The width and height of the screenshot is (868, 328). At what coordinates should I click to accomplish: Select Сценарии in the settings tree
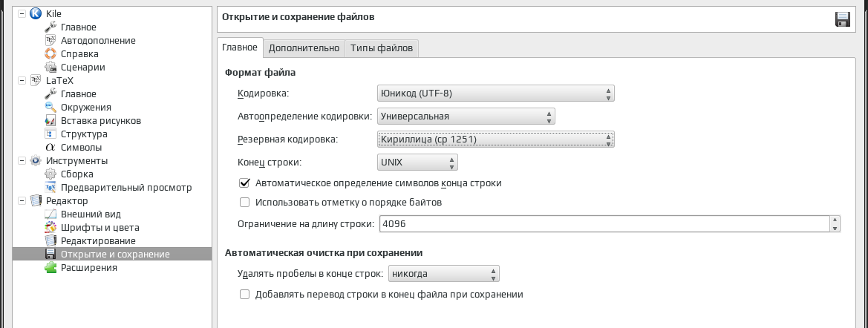point(83,67)
